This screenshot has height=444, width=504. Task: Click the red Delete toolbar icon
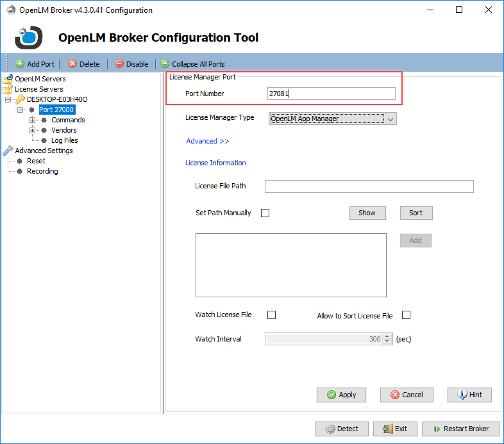[72, 64]
